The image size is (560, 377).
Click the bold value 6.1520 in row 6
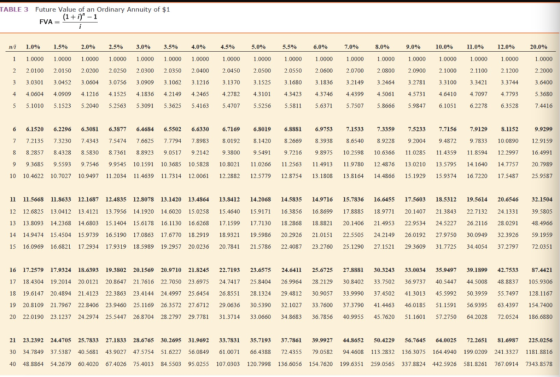click(35, 129)
